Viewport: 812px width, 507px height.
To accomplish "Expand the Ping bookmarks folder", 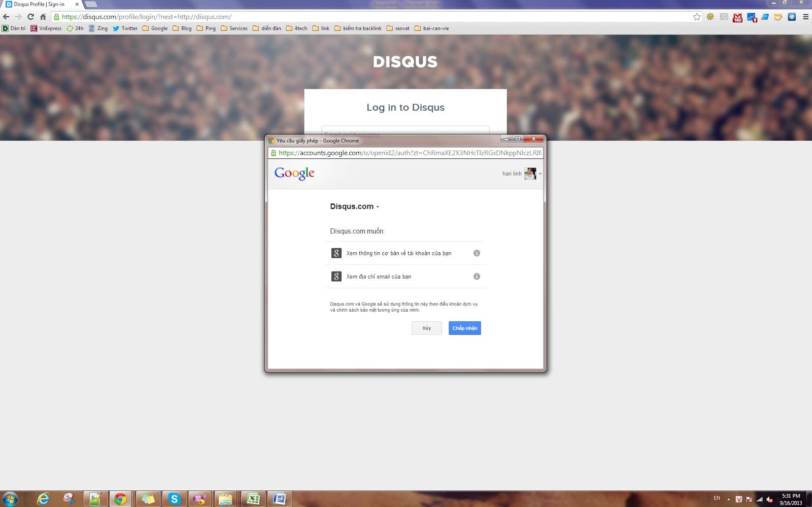I will click(x=206, y=28).
